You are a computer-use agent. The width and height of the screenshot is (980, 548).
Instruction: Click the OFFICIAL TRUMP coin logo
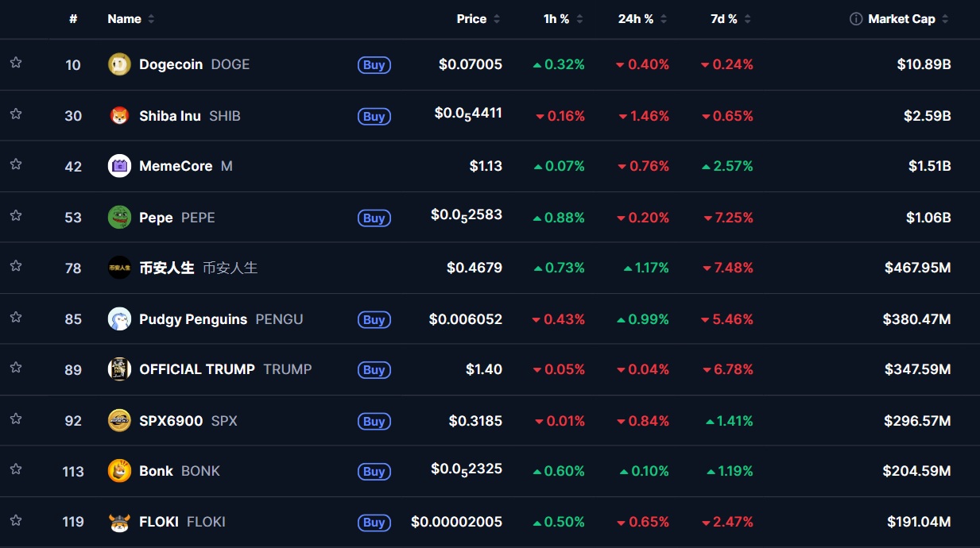pyautogui.click(x=119, y=369)
